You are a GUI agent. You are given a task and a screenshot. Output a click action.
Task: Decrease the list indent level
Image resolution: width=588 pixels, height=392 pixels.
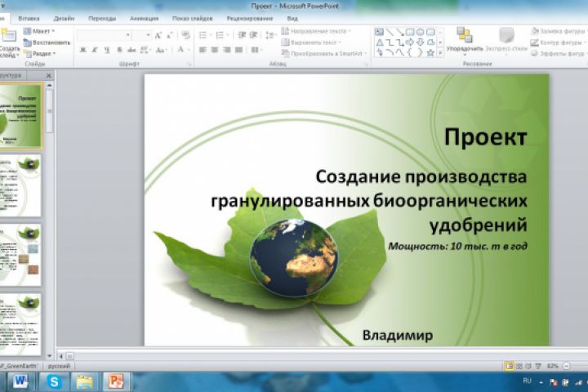(x=242, y=35)
